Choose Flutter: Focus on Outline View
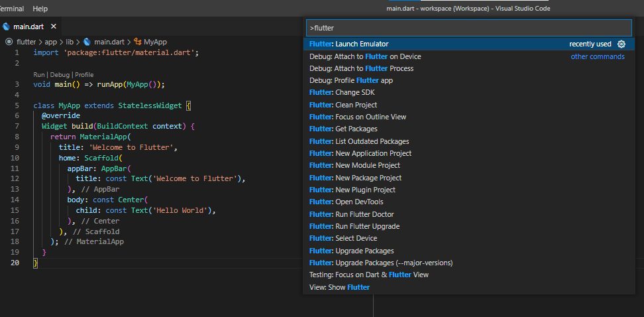This screenshot has width=644, height=317. [x=469, y=117]
